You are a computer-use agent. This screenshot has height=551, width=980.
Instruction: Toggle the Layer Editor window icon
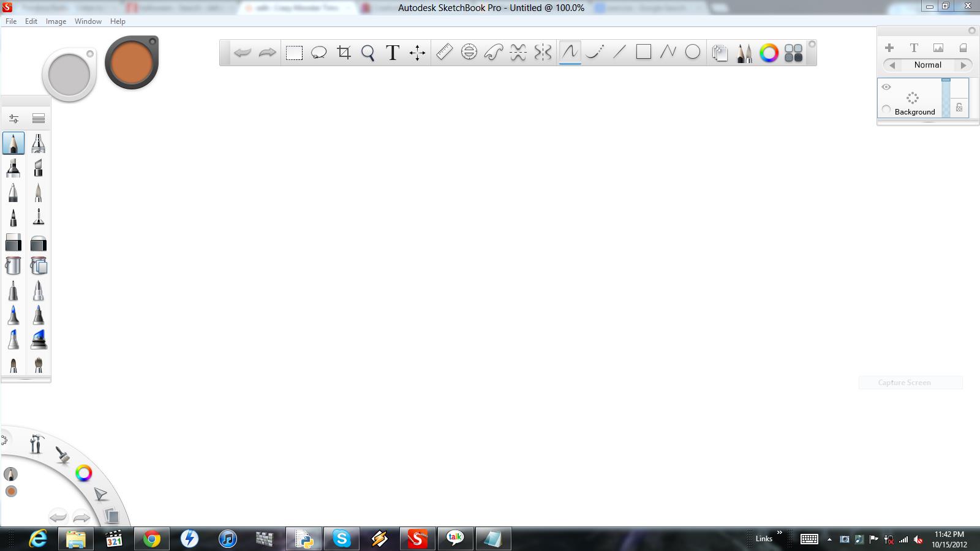click(x=720, y=53)
